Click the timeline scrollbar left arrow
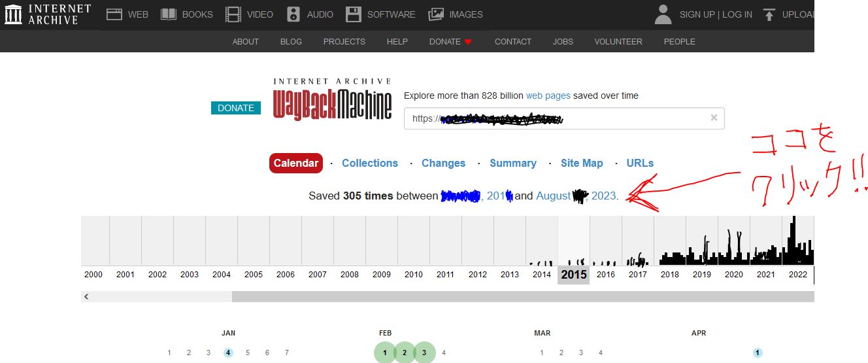The width and height of the screenshot is (868, 363). (x=86, y=297)
